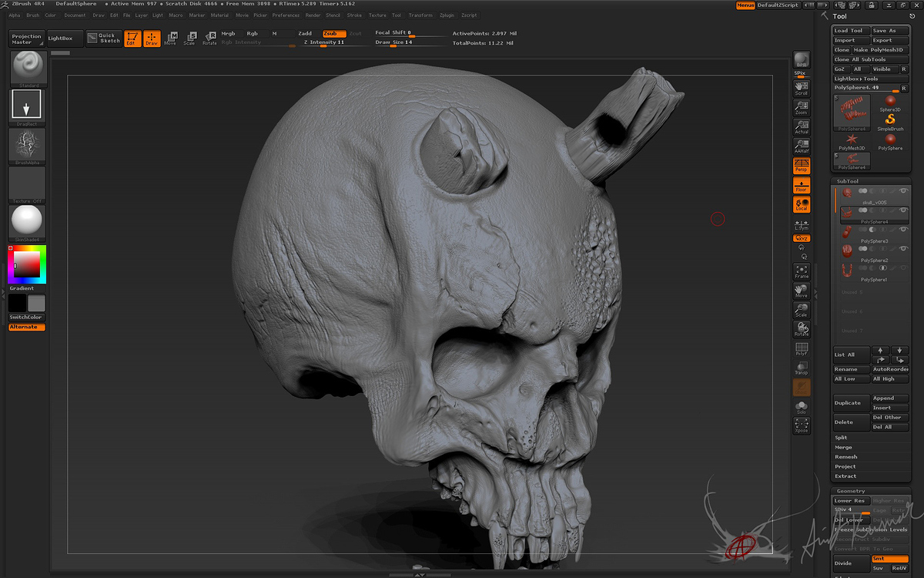This screenshot has width=924, height=578.
Task: Click the AAHalf zoom icon
Action: [x=801, y=146]
